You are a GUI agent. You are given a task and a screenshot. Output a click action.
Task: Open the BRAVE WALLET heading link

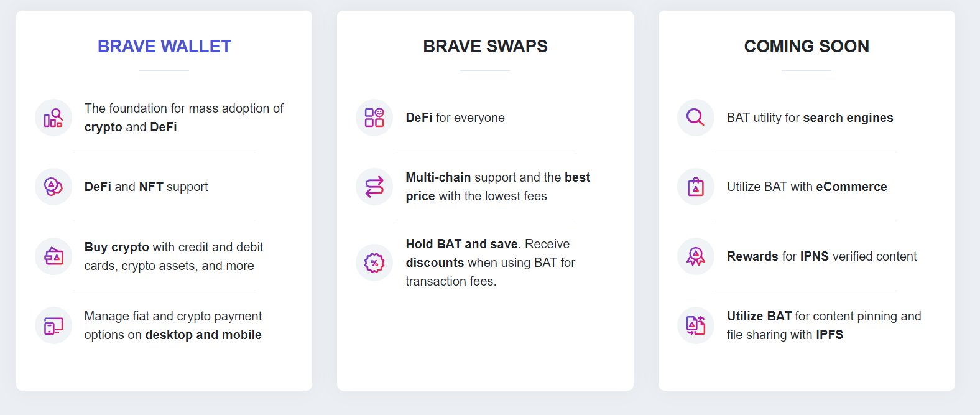click(164, 46)
